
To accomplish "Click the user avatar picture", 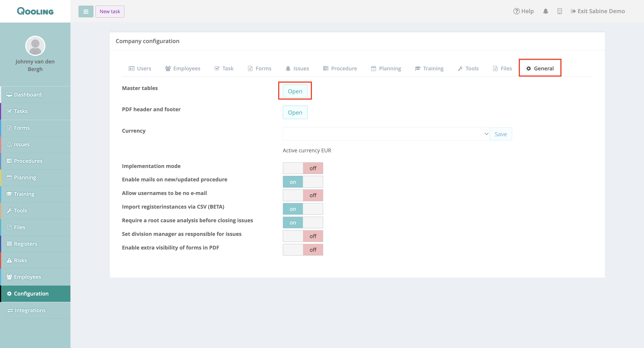I will point(35,46).
